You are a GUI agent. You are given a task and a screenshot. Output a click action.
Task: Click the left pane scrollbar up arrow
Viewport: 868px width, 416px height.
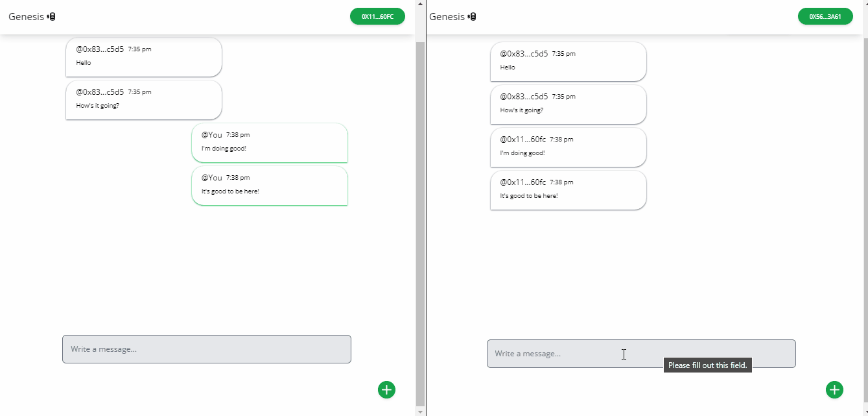419,4
